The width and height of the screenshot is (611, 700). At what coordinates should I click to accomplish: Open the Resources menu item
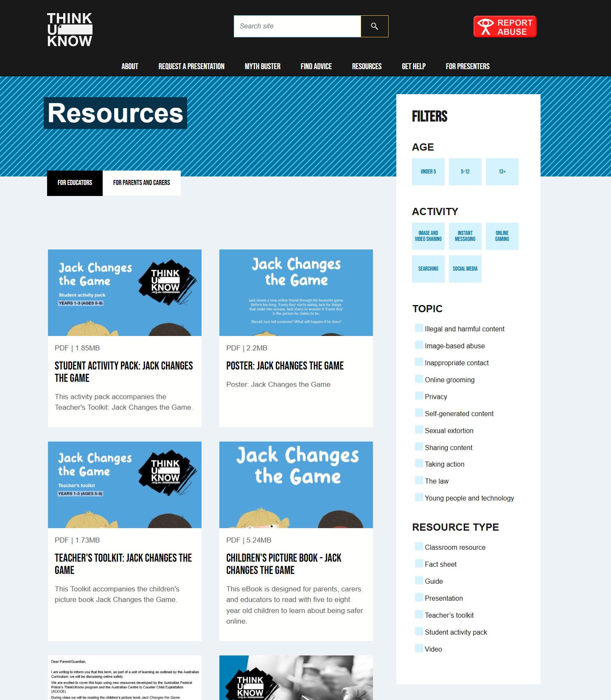tap(367, 66)
